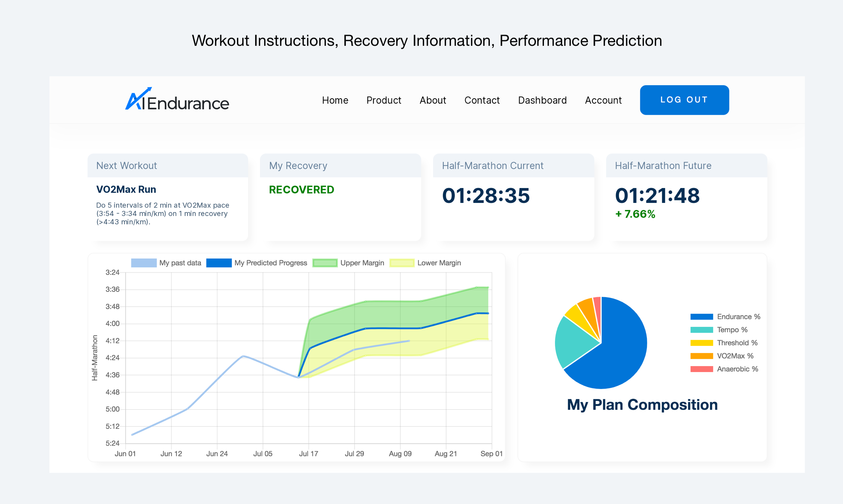Image resolution: width=843 pixels, height=504 pixels.
Task: Toggle My past data legend swatch
Action: coord(144,263)
